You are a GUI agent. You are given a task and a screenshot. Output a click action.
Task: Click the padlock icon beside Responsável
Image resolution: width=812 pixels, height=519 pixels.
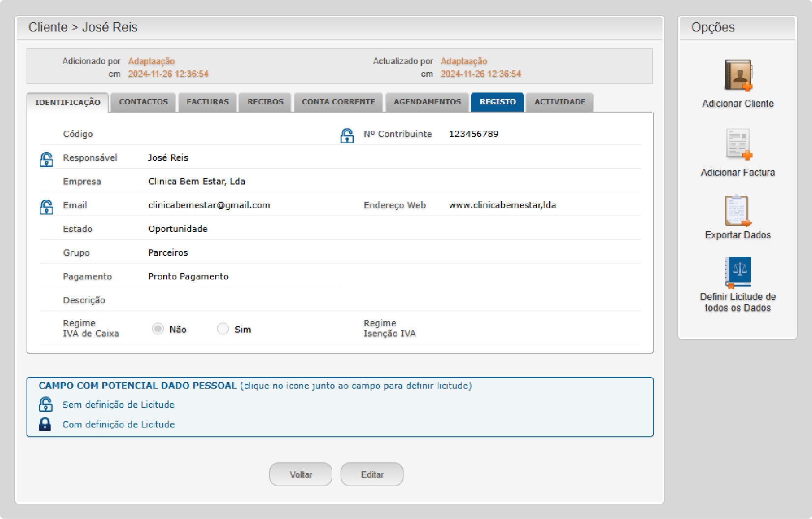[46, 159]
